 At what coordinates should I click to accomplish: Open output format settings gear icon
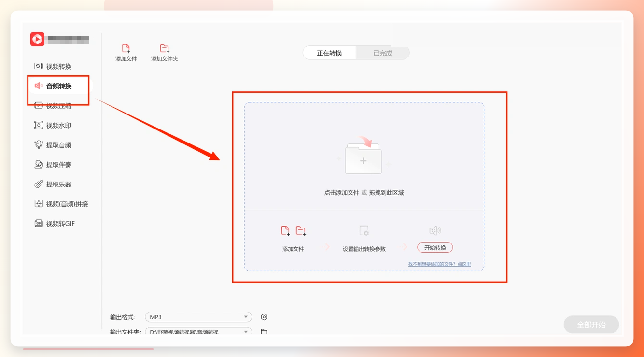(264, 317)
